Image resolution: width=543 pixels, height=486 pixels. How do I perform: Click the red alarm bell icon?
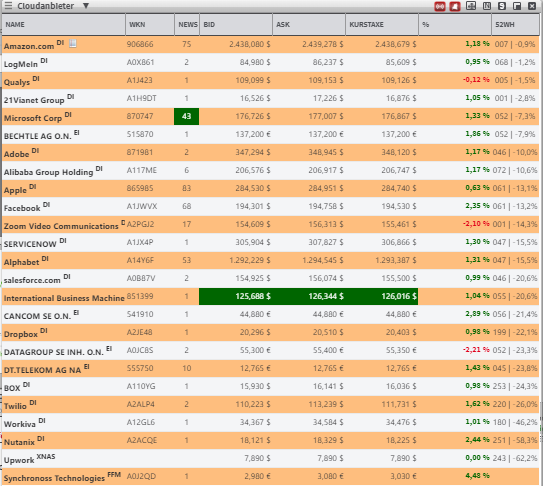tap(455, 6)
